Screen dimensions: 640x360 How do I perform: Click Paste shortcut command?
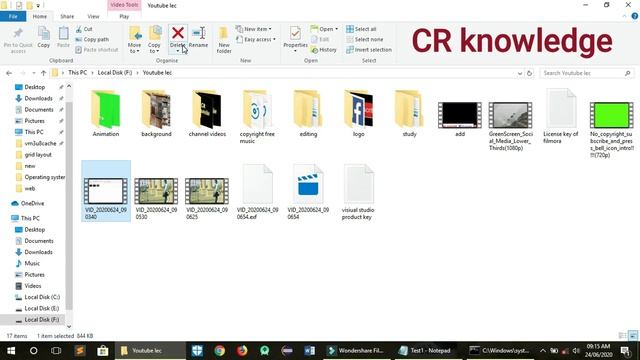coord(97,50)
